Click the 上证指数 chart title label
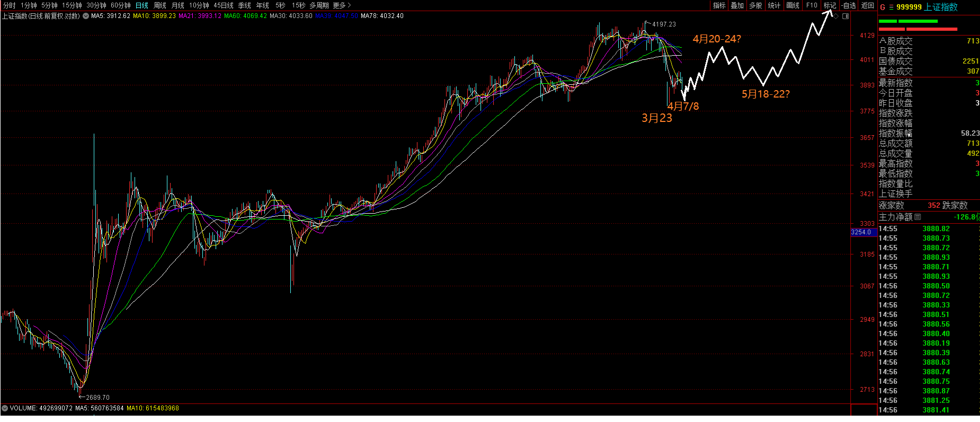The width and height of the screenshot is (980, 422). tap(41, 16)
